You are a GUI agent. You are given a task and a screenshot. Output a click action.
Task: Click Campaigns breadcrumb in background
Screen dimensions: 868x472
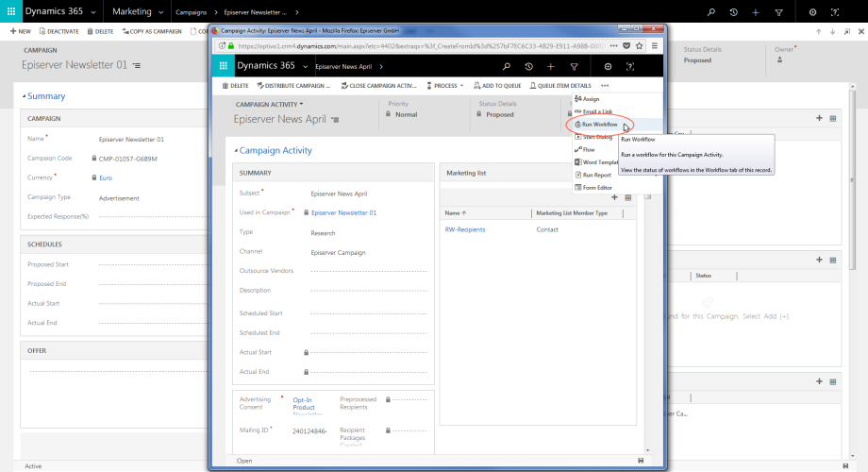point(191,12)
